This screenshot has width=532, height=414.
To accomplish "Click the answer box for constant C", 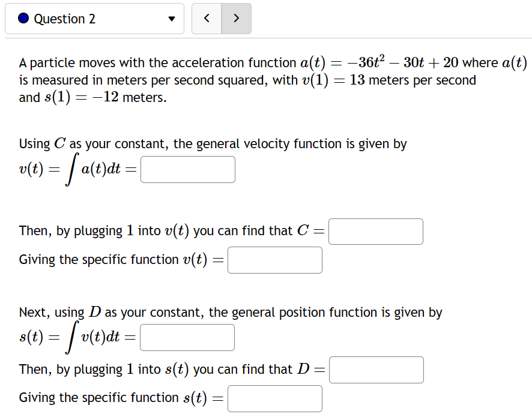I will (375, 232).
